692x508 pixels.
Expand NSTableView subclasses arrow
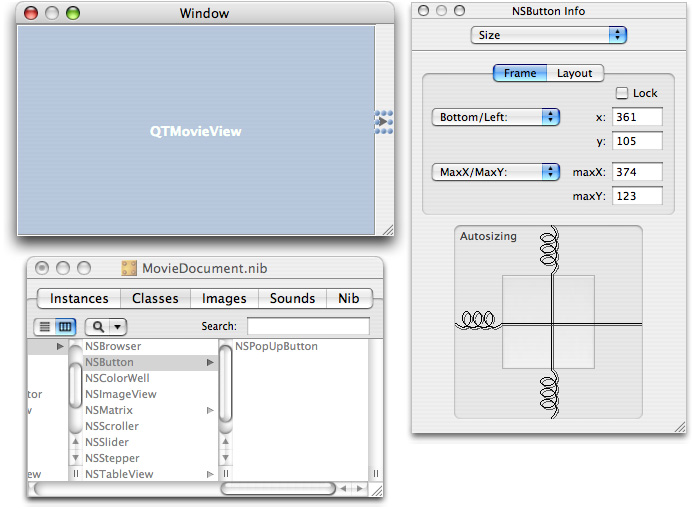(210, 474)
